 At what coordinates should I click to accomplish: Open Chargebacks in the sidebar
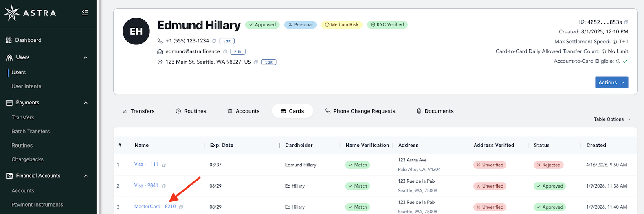[x=27, y=159]
